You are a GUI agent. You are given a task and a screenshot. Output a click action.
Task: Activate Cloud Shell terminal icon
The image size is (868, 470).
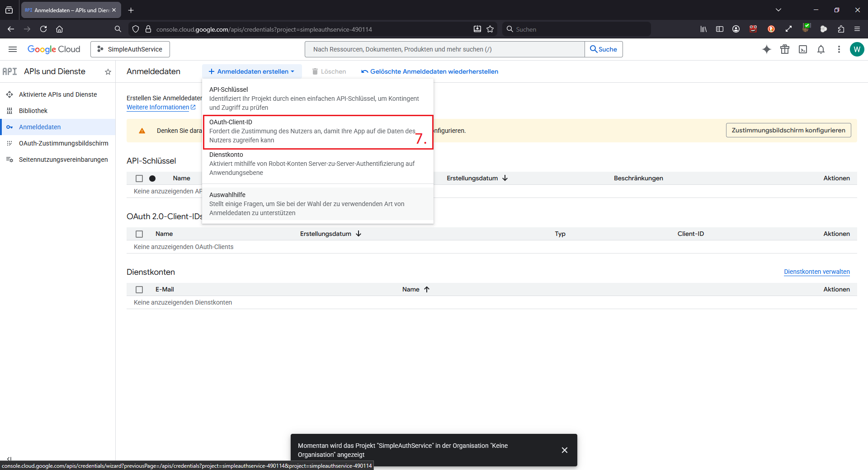803,49
